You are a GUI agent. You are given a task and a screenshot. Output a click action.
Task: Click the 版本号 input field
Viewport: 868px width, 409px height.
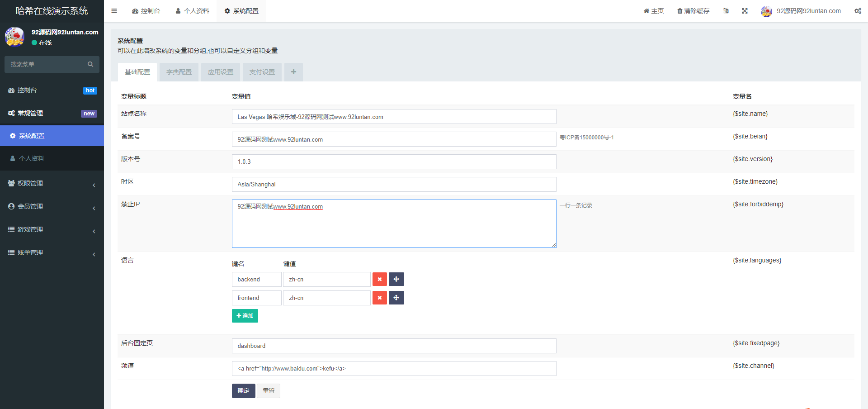394,162
